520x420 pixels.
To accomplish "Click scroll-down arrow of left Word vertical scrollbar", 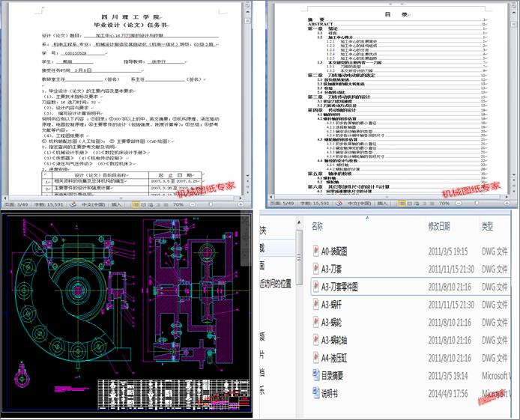I will tap(247, 176).
